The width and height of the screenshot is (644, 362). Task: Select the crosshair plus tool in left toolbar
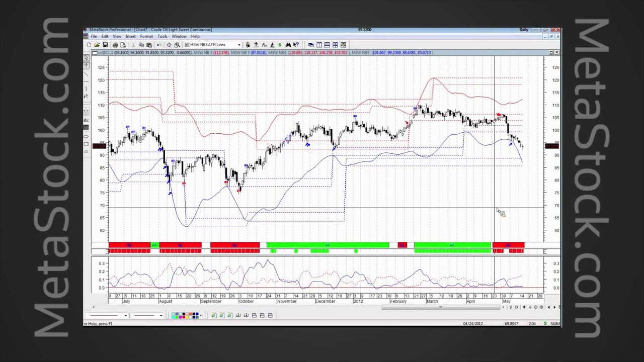[87, 65]
